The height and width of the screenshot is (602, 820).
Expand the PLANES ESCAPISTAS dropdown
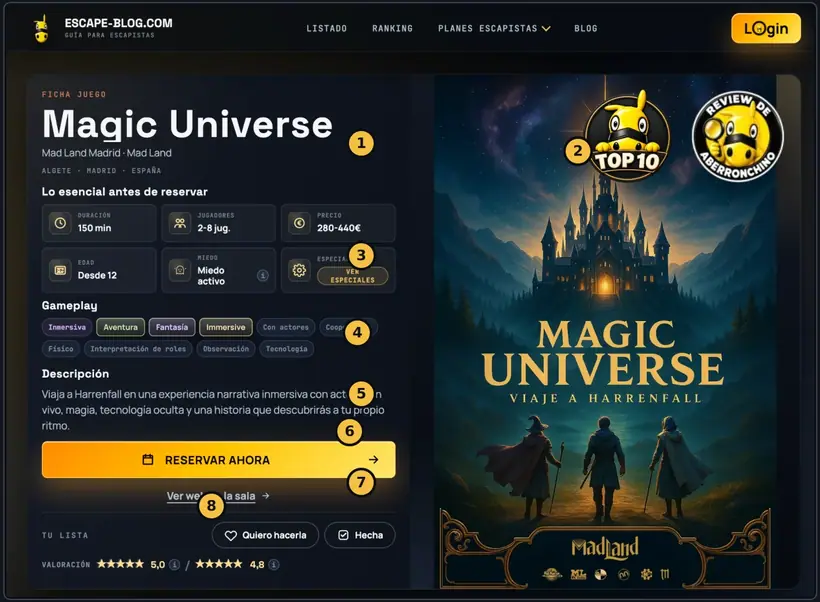click(x=494, y=28)
